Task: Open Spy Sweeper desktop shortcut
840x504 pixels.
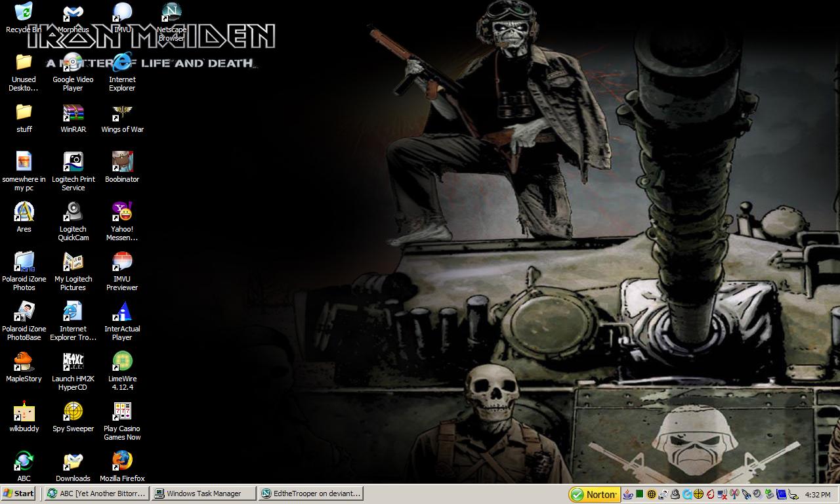Action: click(73, 417)
